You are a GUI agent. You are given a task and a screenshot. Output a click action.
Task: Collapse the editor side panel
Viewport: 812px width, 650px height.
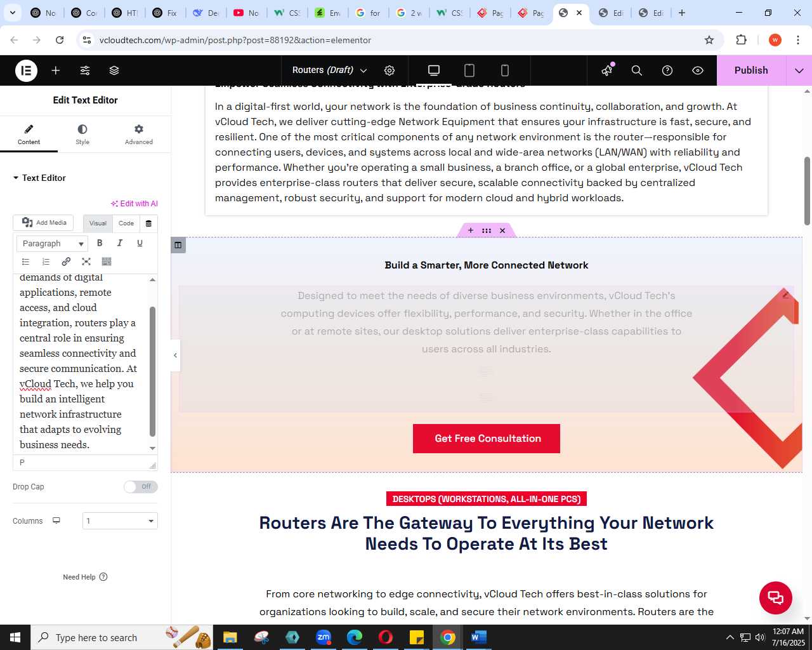pos(175,355)
